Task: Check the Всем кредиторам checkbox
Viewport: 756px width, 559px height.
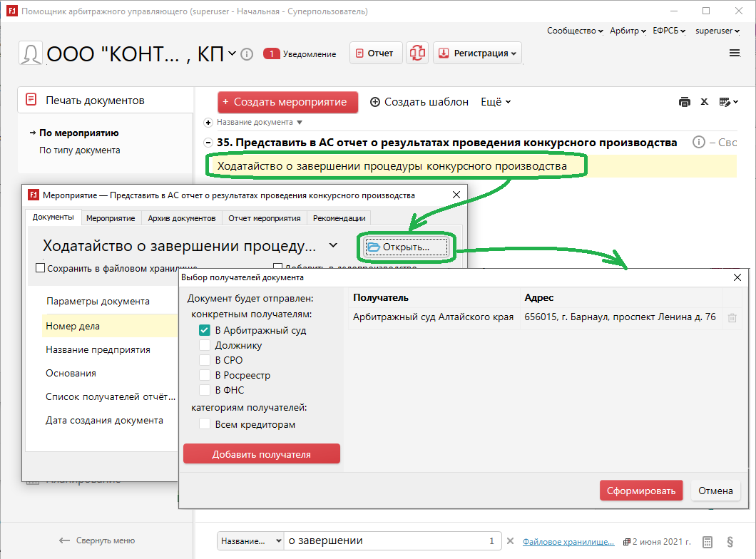Action: pyautogui.click(x=204, y=424)
